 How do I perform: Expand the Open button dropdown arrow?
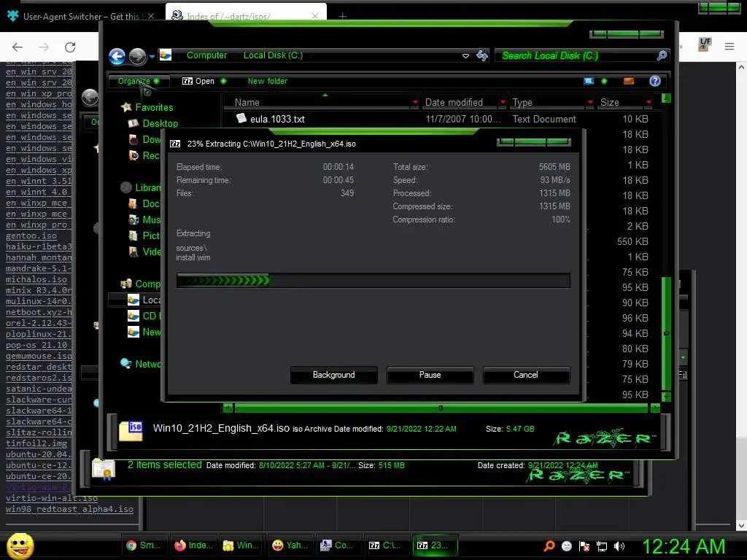pos(223,81)
